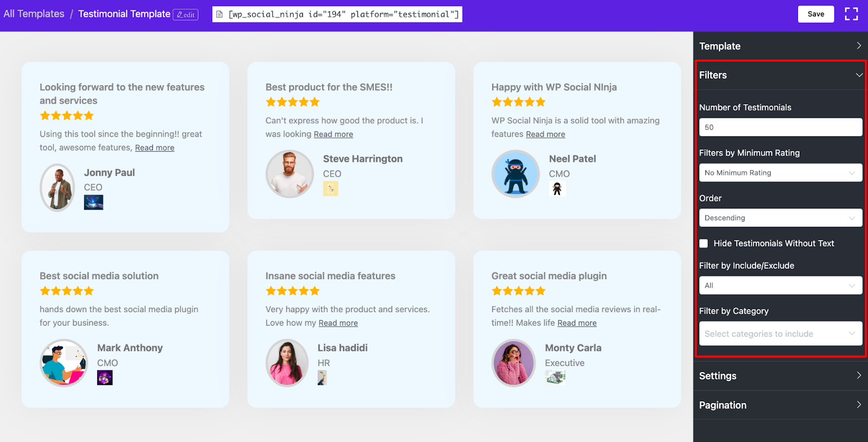Image resolution: width=868 pixels, height=442 pixels.
Task: Click 'Number of Testimonials' label
Action: 745,108
